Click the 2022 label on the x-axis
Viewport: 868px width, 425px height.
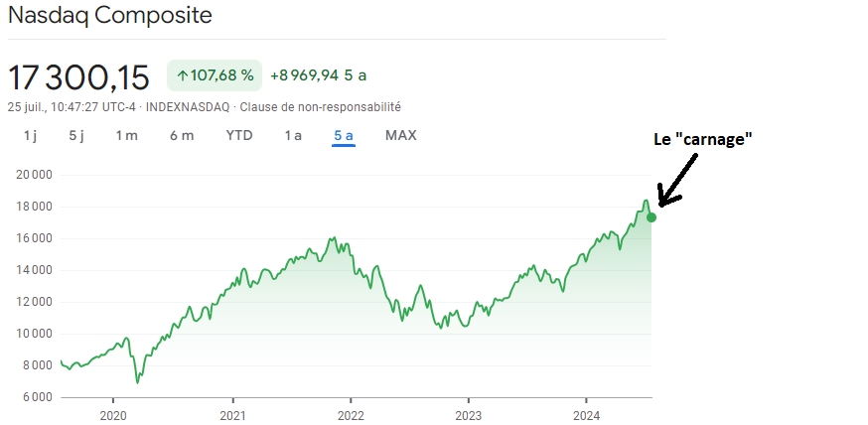(351, 415)
